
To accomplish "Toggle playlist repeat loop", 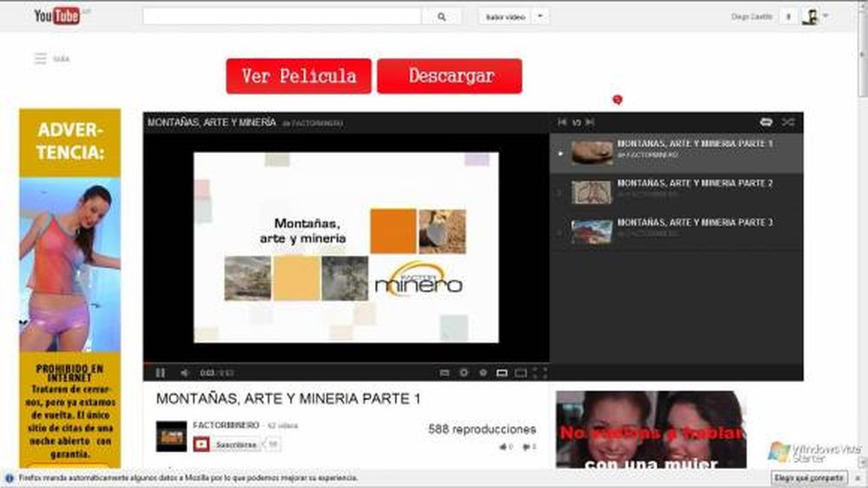I will tap(766, 122).
